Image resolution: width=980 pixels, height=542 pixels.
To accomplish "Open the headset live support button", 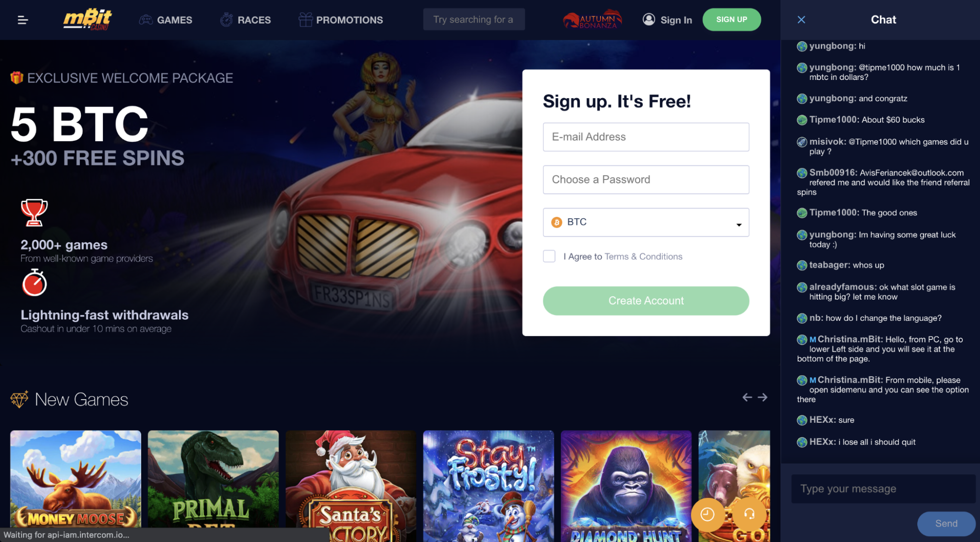I will pos(749,514).
